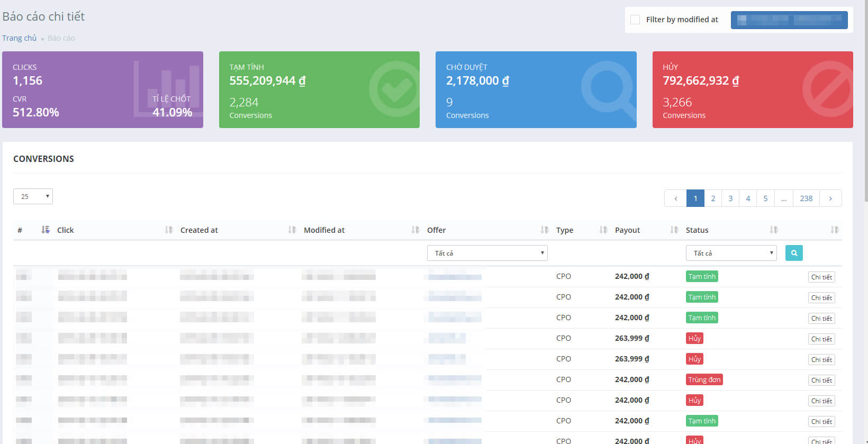Sort table by Type column arrows

pos(603,230)
